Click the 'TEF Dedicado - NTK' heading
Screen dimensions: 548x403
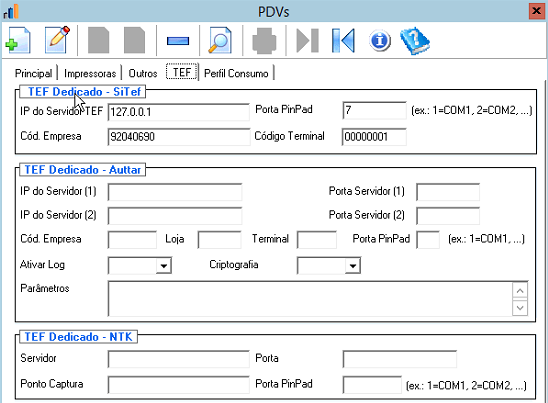(78, 337)
